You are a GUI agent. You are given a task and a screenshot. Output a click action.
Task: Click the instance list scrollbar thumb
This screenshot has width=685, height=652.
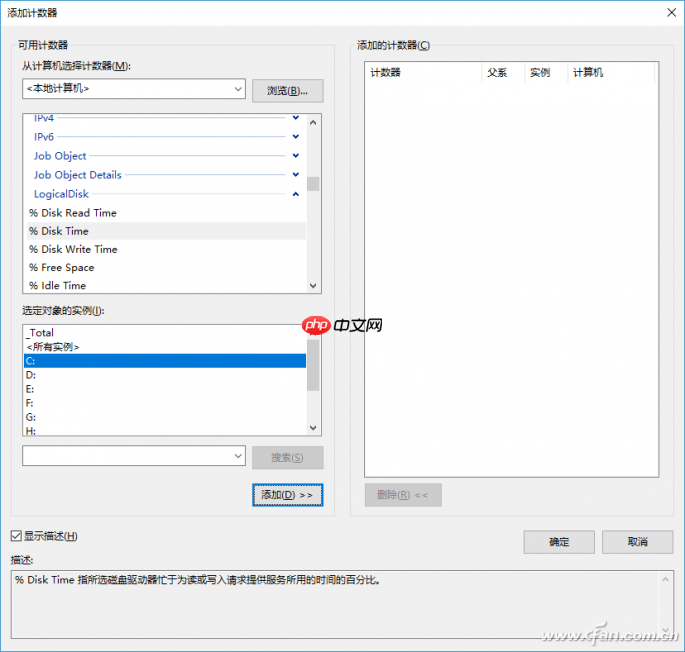(x=313, y=365)
